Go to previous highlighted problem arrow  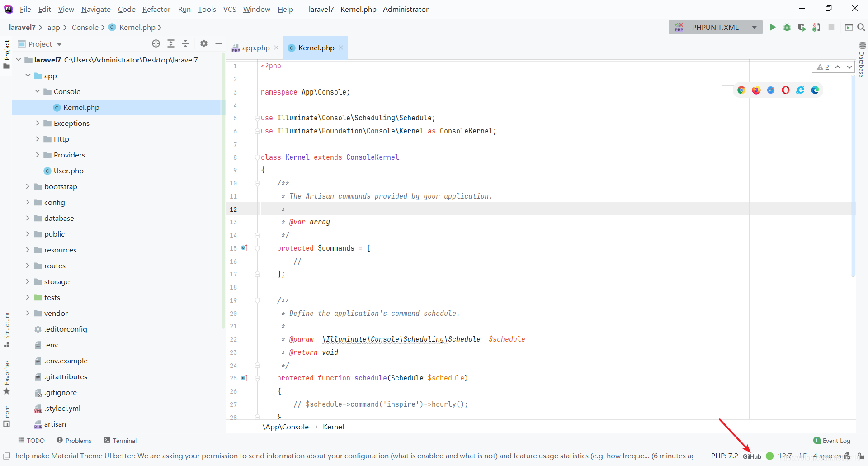point(838,67)
